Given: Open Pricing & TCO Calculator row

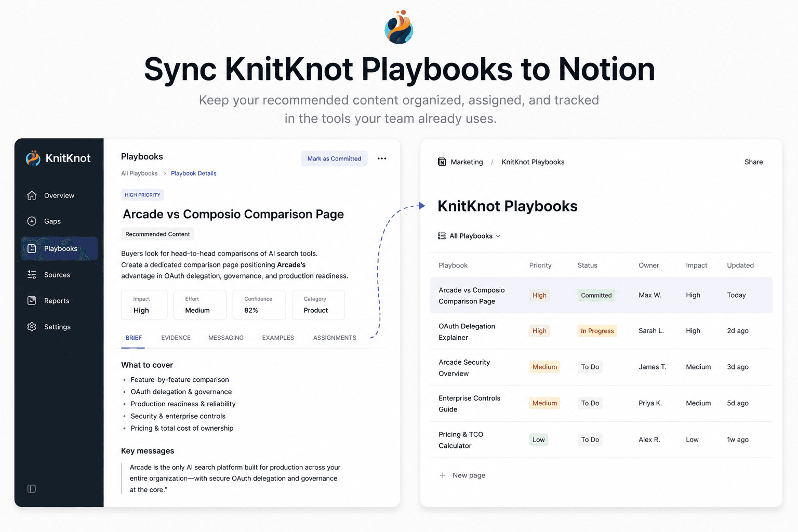Looking at the screenshot, I should click(601, 440).
